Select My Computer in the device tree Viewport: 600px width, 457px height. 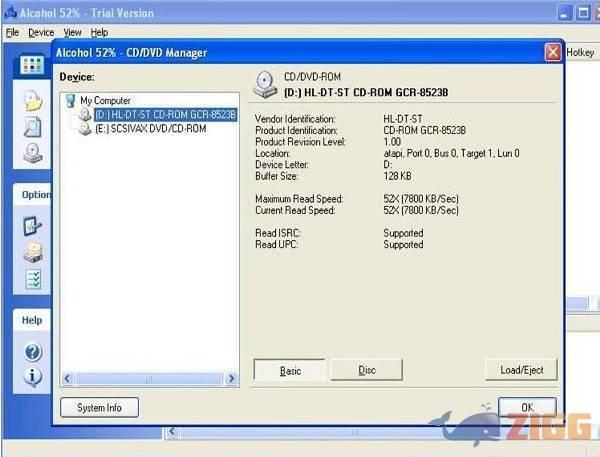coord(104,101)
